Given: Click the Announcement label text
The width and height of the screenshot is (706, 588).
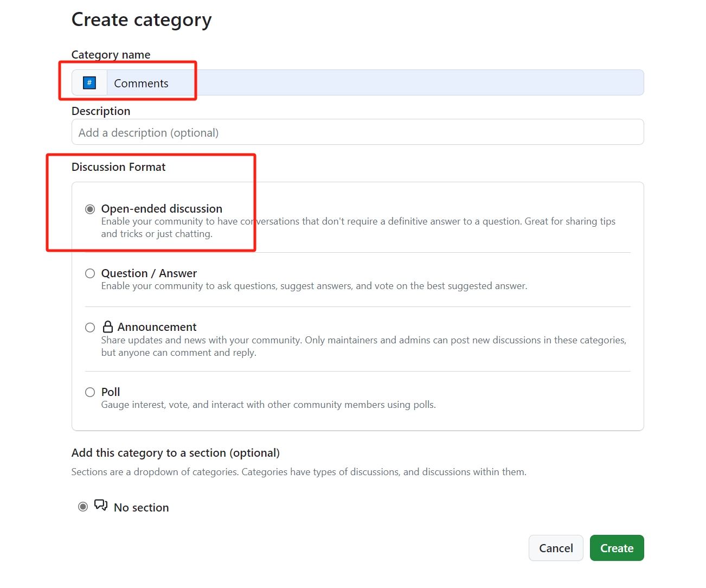Looking at the screenshot, I should pyautogui.click(x=157, y=327).
